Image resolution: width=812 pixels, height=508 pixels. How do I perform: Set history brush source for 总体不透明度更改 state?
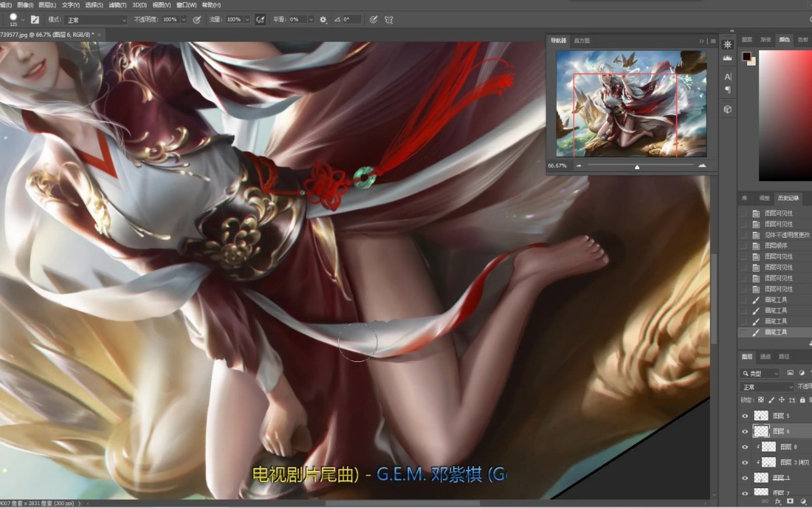pos(743,235)
